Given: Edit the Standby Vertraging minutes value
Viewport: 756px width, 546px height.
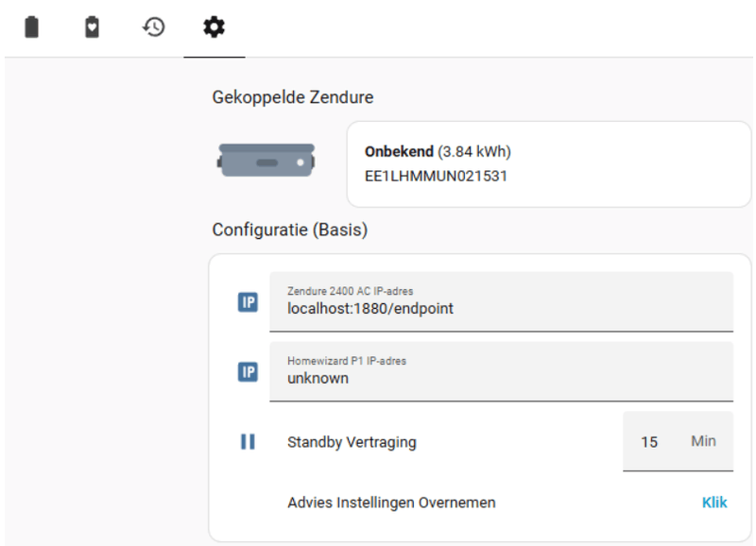Looking at the screenshot, I should pos(649,441).
